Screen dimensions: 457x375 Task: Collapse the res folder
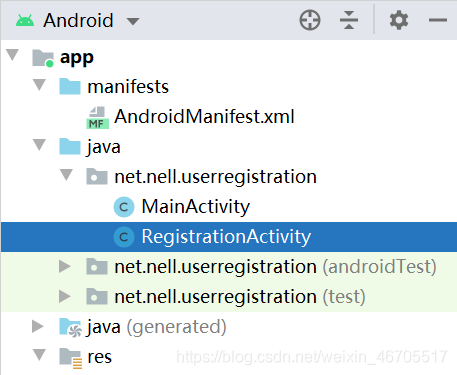click(x=39, y=355)
